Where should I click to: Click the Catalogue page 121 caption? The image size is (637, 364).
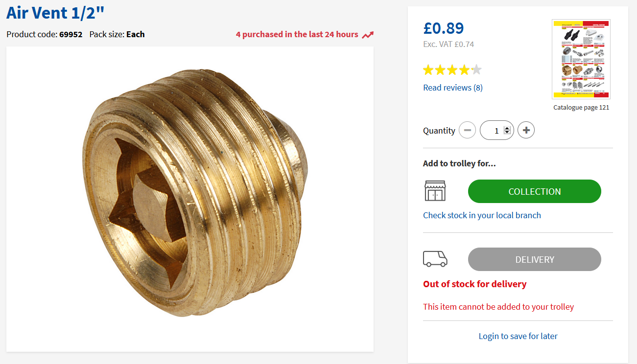pos(581,108)
